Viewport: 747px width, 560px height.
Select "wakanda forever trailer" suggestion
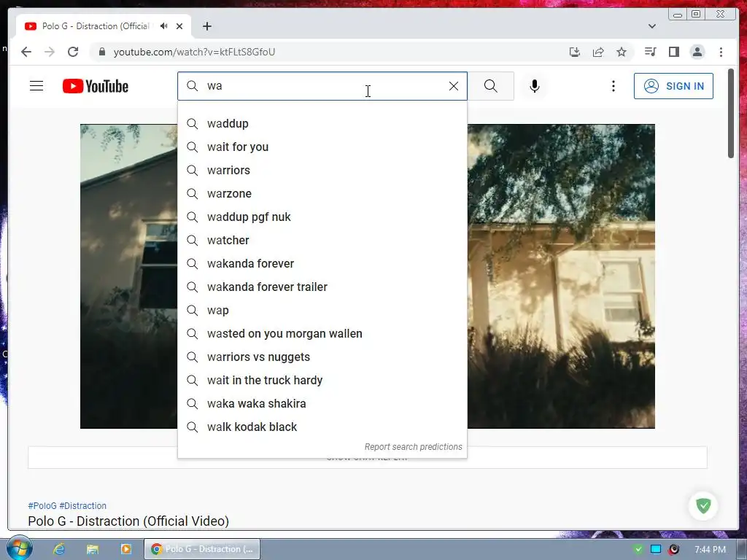coord(322,287)
